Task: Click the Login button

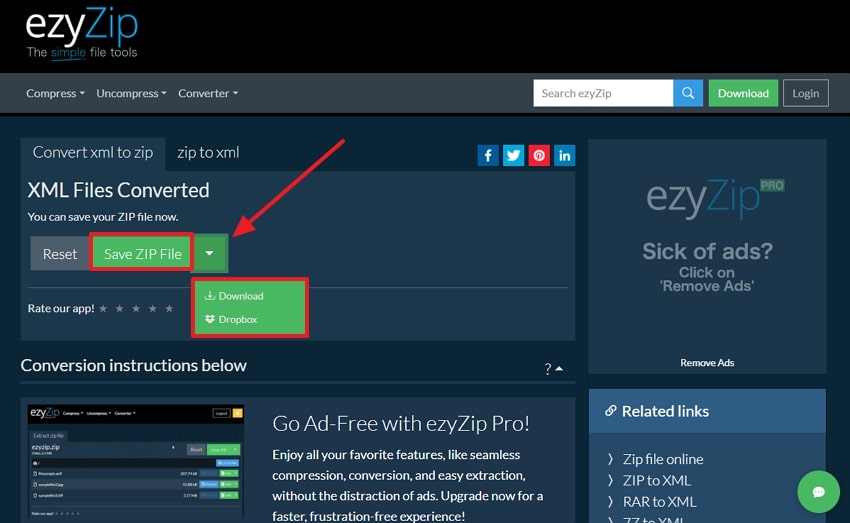Action: coord(806,93)
